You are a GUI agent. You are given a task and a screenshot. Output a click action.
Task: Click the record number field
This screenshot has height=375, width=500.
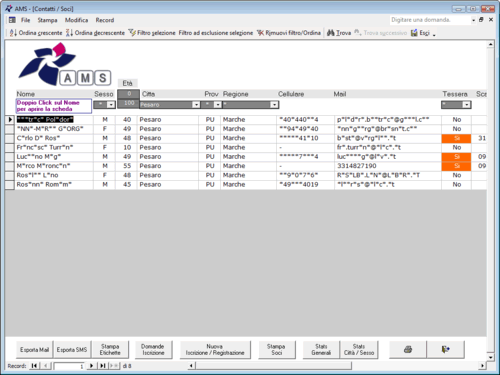[x=69, y=366]
